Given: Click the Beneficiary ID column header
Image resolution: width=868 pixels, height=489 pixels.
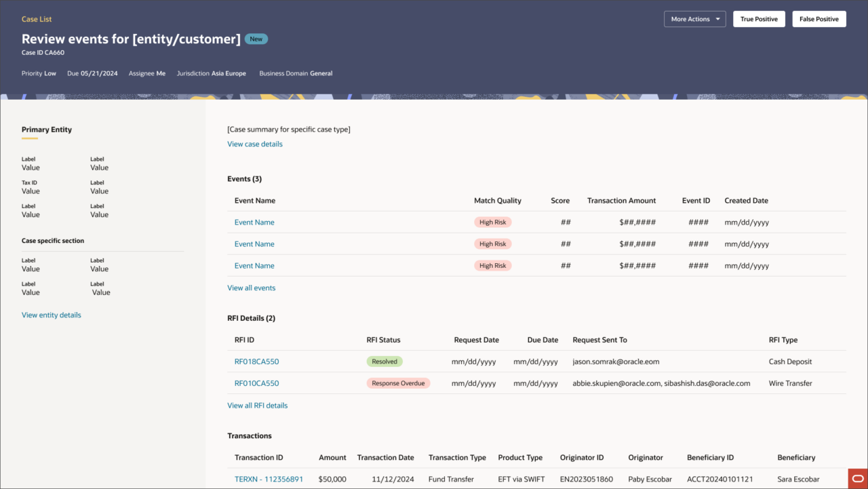Looking at the screenshot, I should pos(711,457).
